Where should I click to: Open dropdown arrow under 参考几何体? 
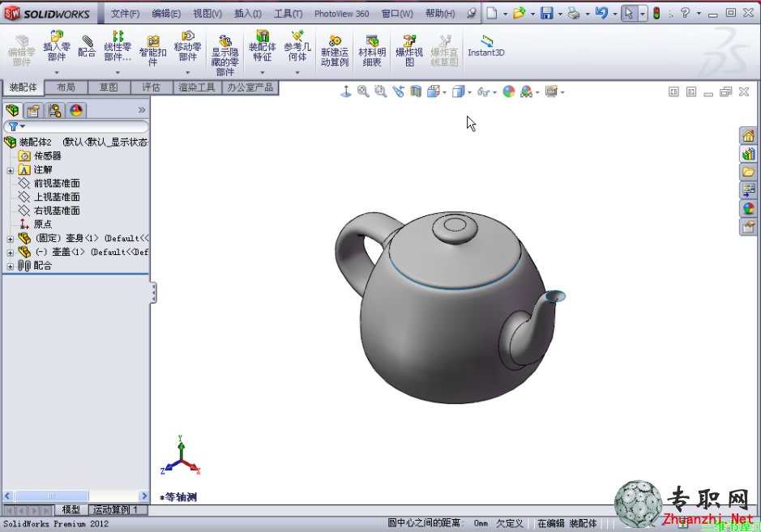297,72
